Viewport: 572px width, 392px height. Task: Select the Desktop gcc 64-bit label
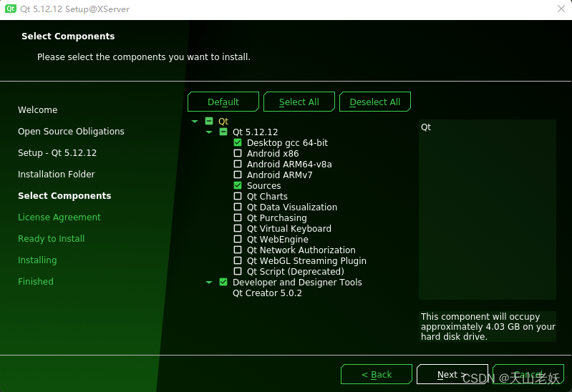pyautogui.click(x=288, y=142)
